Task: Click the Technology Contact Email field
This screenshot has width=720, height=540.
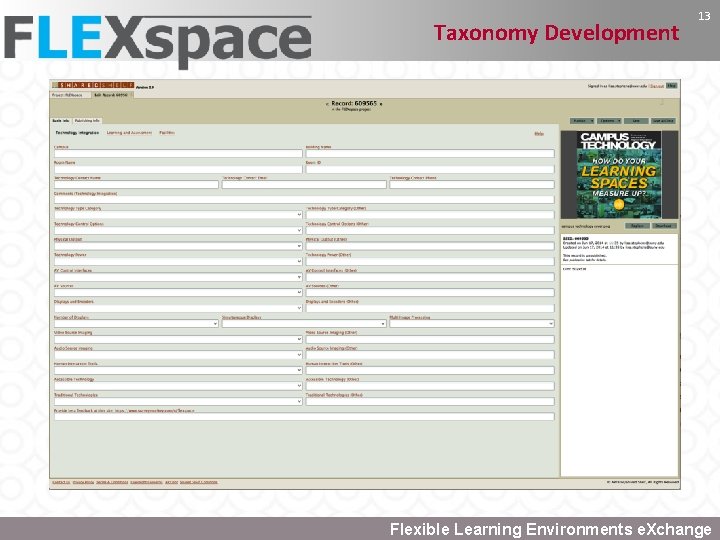Action: (x=304, y=184)
